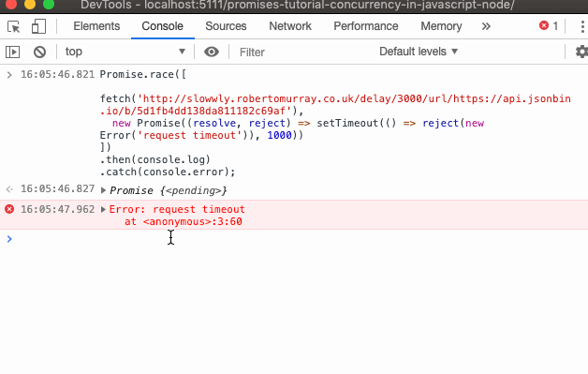
Task: Clear the console with the ban icon
Action: 39,52
